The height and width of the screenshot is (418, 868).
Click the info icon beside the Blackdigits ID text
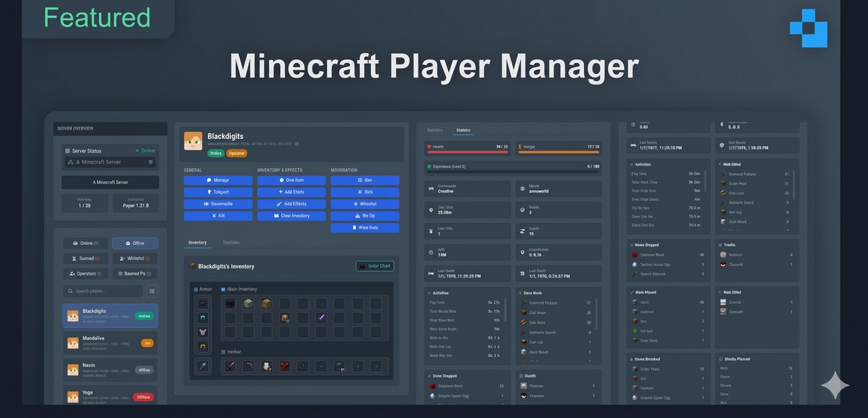(x=297, y=144)
